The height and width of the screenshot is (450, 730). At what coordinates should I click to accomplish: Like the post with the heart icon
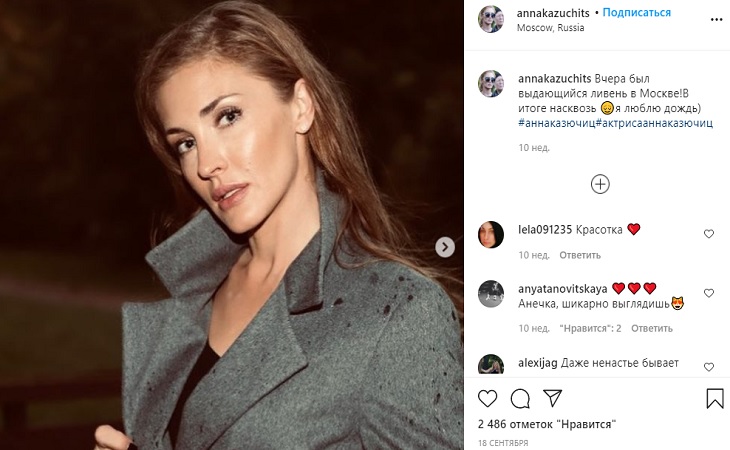(488, 399)
